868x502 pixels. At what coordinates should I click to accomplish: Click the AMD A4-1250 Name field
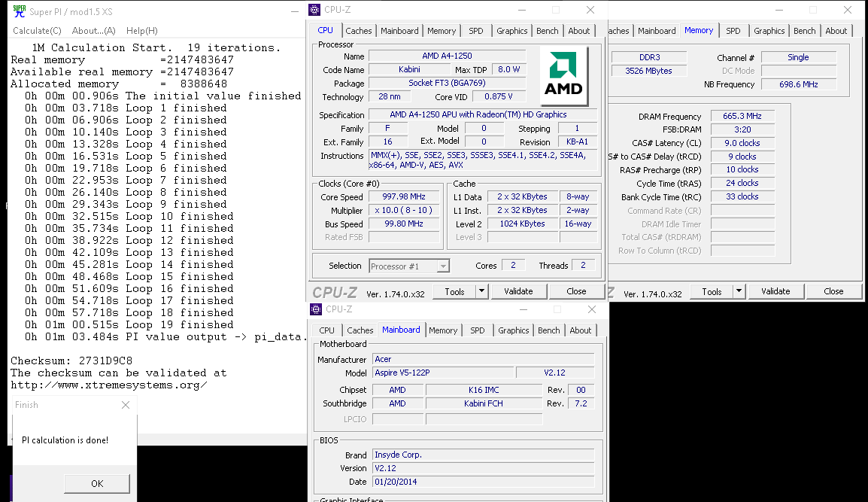click(x=447, y=56)
